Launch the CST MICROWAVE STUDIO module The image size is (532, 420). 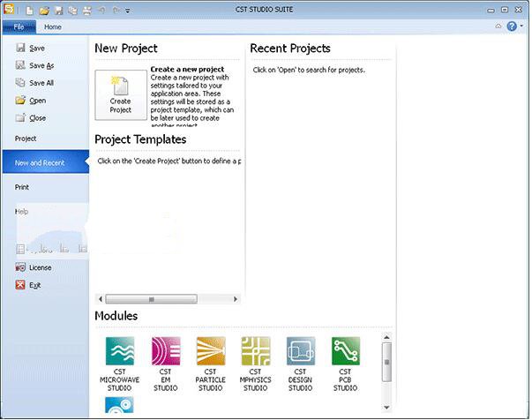120,364
